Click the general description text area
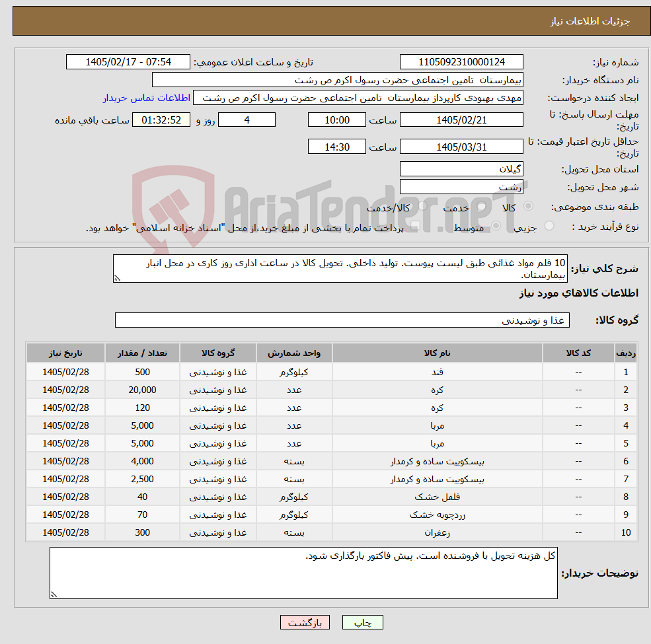The image size is (651, 644). [340, 268]
